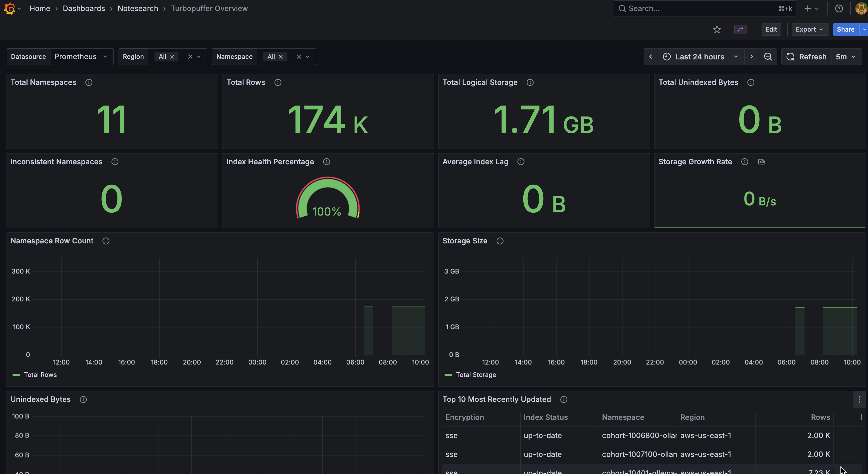868x474 pixels.
Task: Shift time range forward
Action: tap(751, 56)
